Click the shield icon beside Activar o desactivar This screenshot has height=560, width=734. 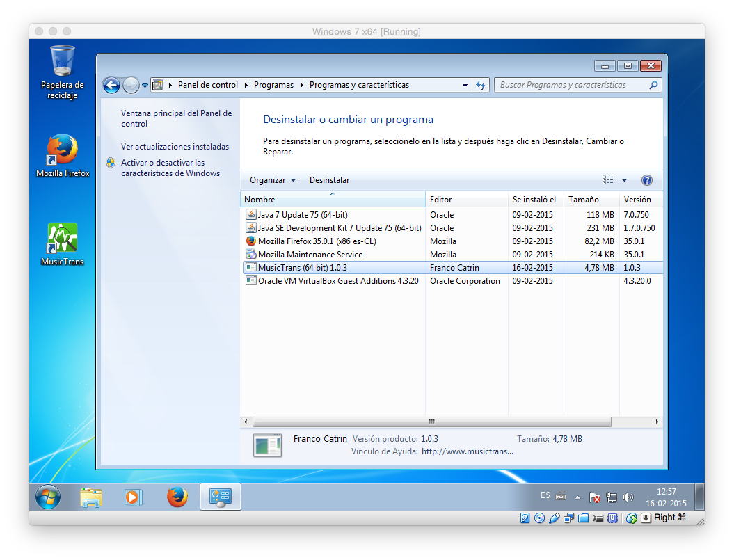coord(111,163)
